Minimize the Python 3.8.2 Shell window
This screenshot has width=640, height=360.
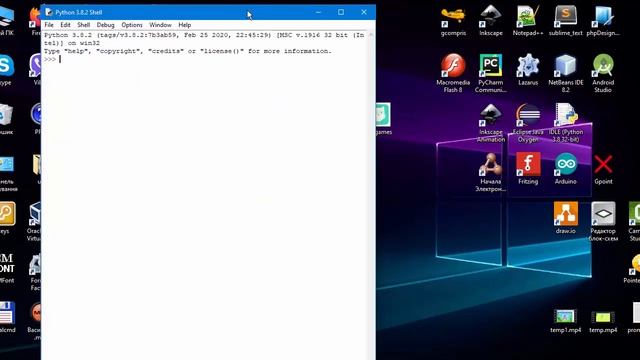coord(318,12)
